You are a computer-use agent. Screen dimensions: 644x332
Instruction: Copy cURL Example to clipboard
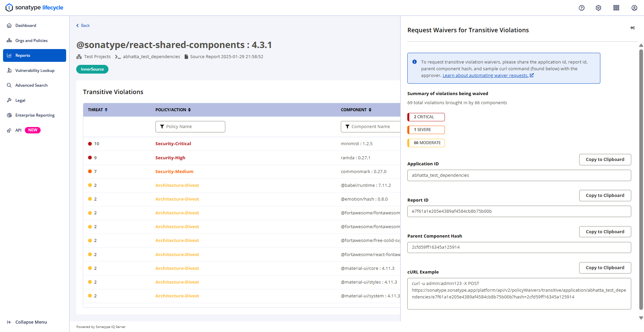click(x=605, y=268)
